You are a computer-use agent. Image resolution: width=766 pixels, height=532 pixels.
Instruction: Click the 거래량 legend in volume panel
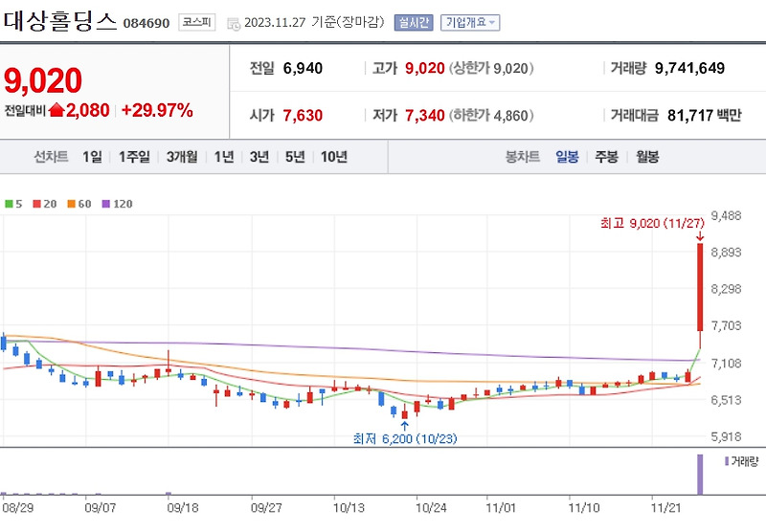741,461
